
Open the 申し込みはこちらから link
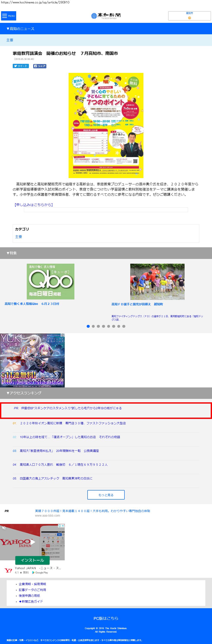pyautogui.click(x=33, y=205)
